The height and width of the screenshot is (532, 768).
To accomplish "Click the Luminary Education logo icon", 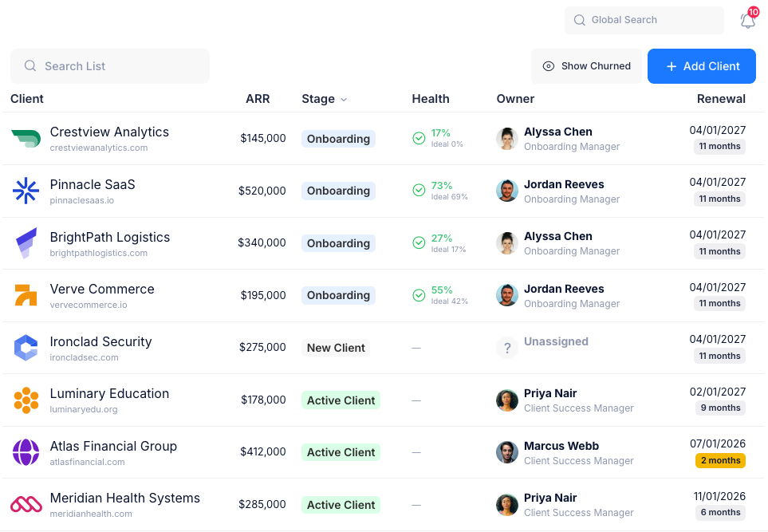I will pos(26,400).
